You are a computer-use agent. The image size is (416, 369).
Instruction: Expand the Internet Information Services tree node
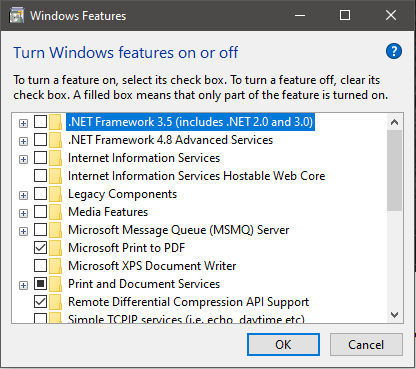point(23,159)
